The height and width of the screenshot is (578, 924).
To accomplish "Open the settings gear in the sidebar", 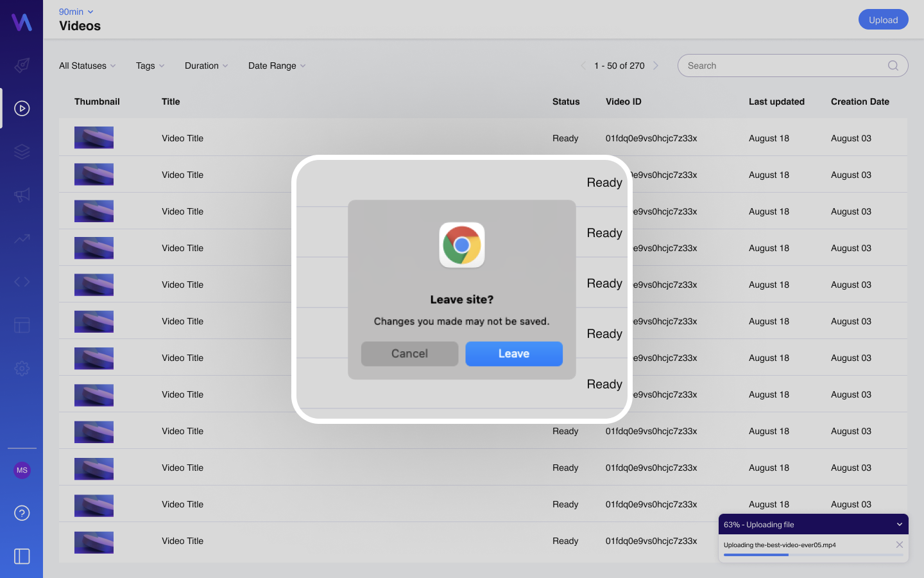I will (x=22, y=369).
